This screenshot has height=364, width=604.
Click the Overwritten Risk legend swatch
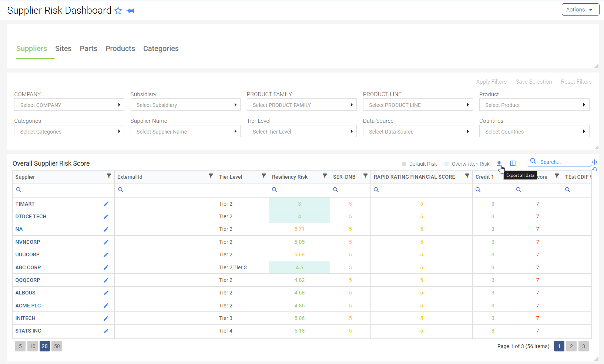tap(447, 164)
